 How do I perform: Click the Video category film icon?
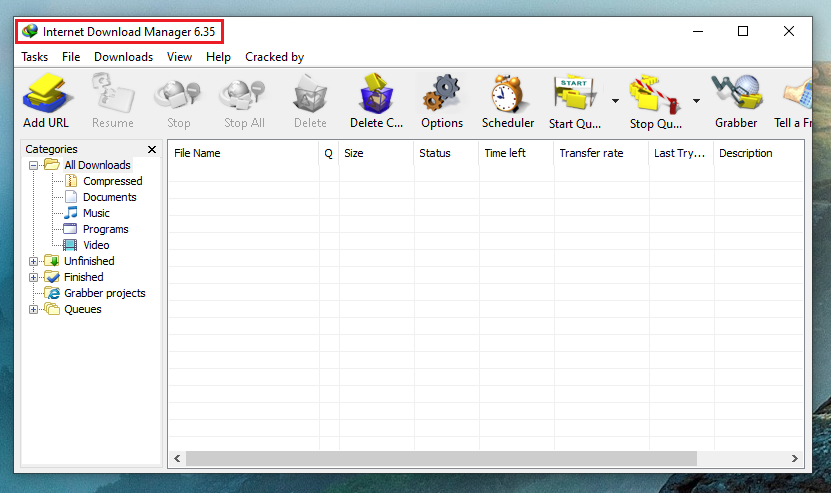point(70,244)
